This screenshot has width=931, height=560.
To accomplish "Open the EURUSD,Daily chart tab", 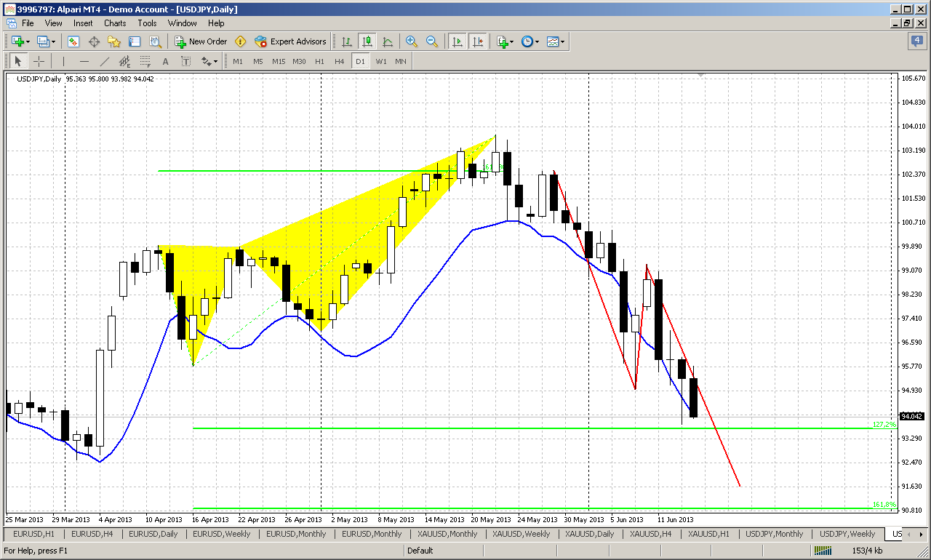I will [152, 535].
